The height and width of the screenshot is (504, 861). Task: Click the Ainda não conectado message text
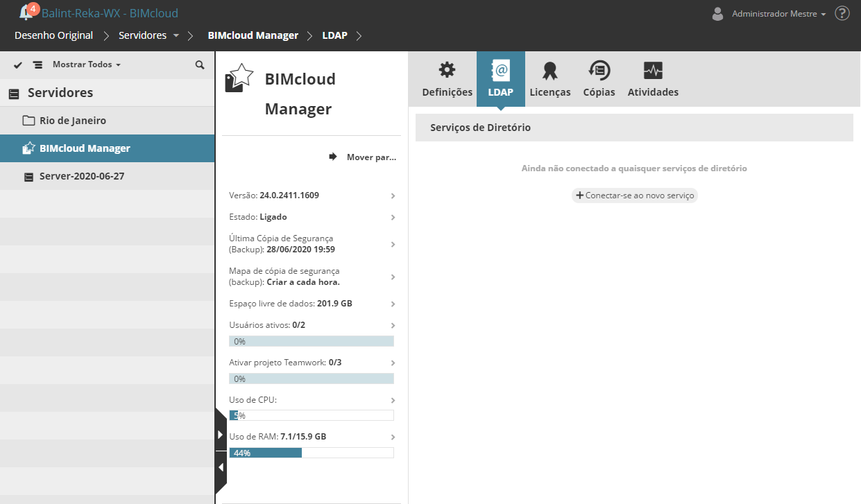click(634, 168)
